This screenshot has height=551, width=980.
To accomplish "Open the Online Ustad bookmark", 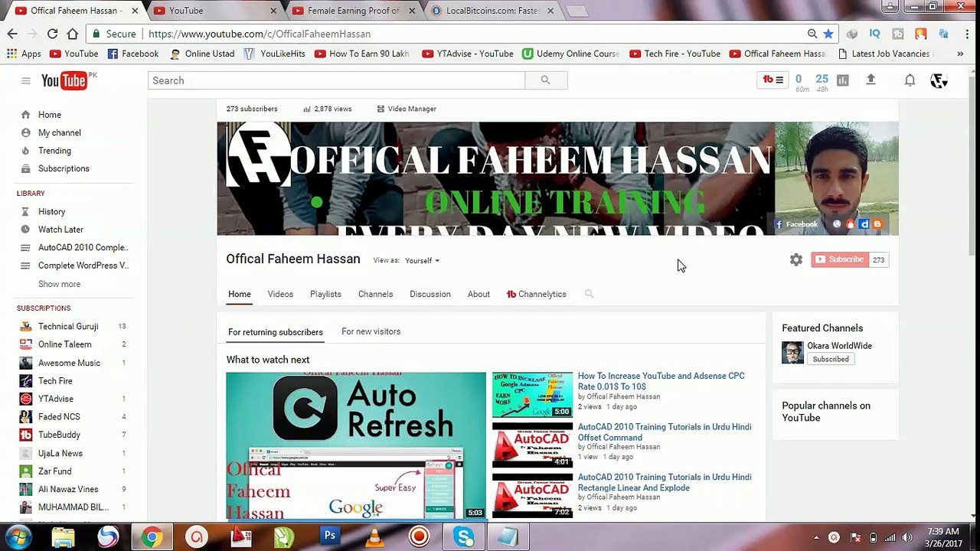I will [202, 54].
